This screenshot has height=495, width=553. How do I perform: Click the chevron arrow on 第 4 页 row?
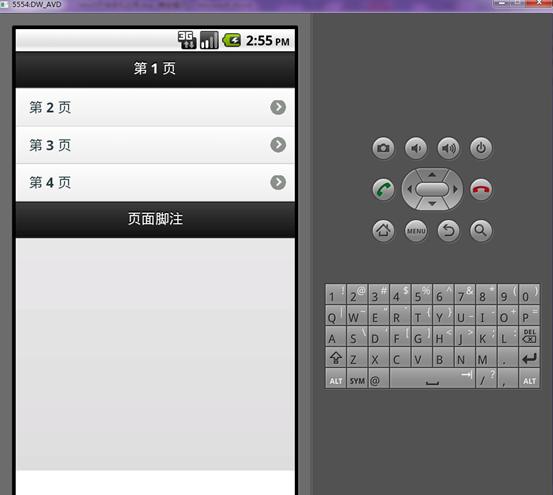pos(278,182)
